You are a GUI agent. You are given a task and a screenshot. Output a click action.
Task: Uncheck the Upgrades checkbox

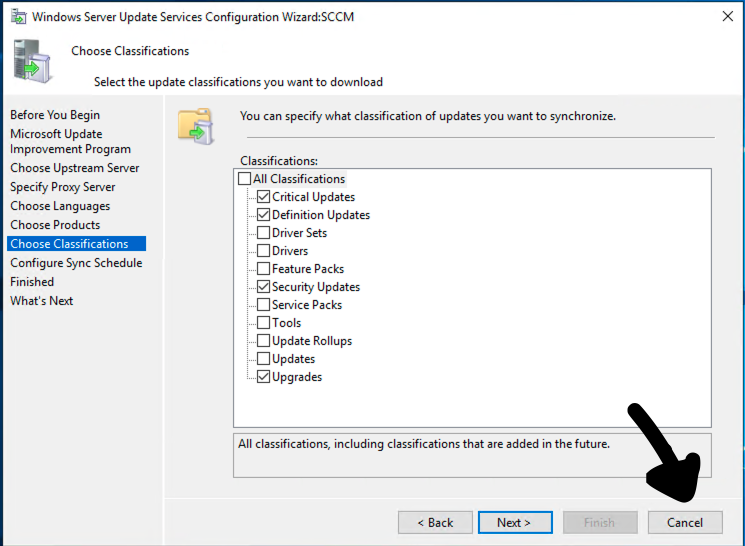pos(264,377)
